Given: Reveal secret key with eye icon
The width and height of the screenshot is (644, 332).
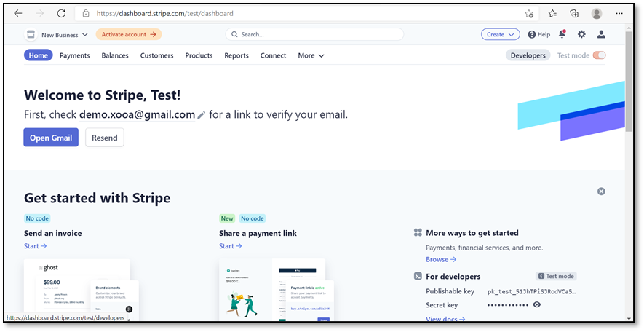Looking at the screenshot, I should coord(536,304).
